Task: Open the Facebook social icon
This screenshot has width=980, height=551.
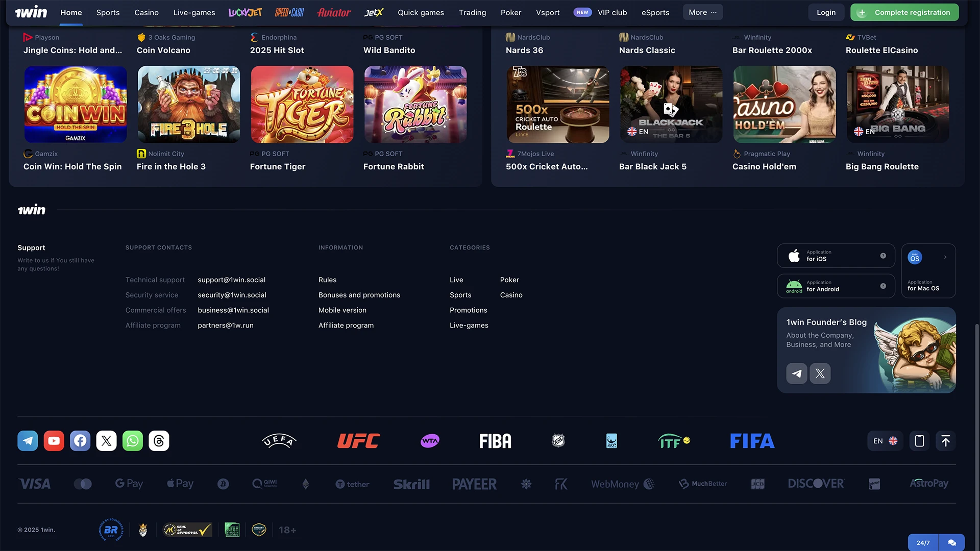Action: coord(80,441)
